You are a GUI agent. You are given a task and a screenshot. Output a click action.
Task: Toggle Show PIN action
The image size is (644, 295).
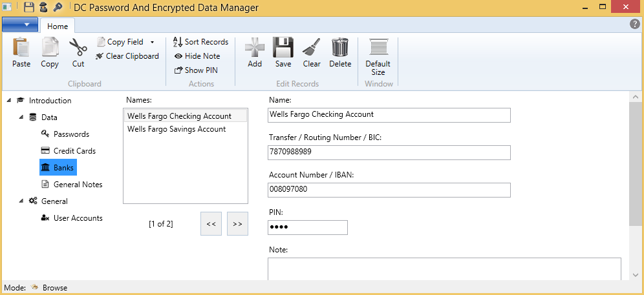tap(197, 70)
